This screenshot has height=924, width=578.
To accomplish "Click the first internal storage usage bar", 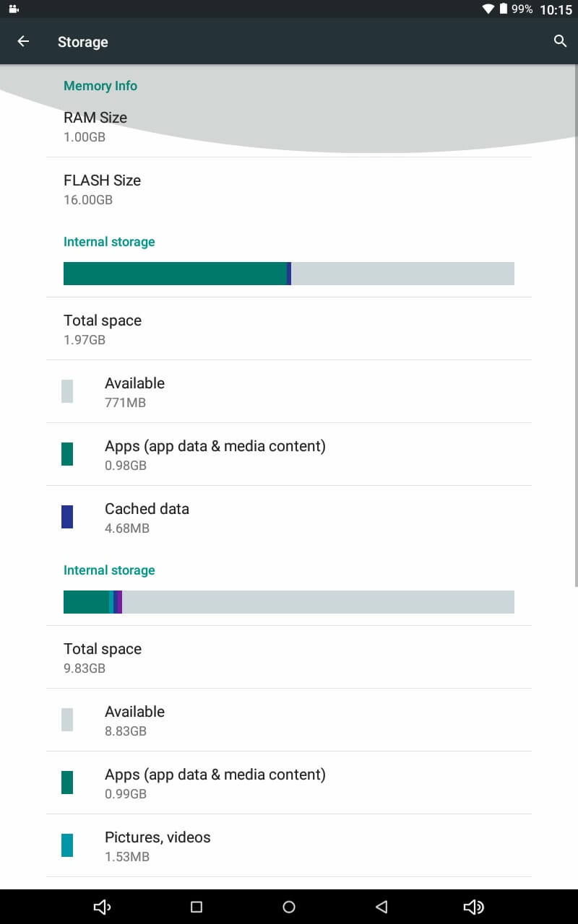I will (289, 274).
